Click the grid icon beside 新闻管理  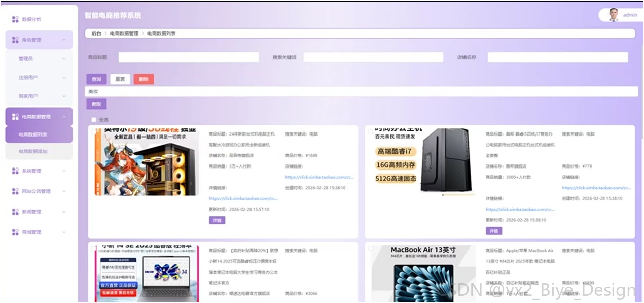(15, 212)
